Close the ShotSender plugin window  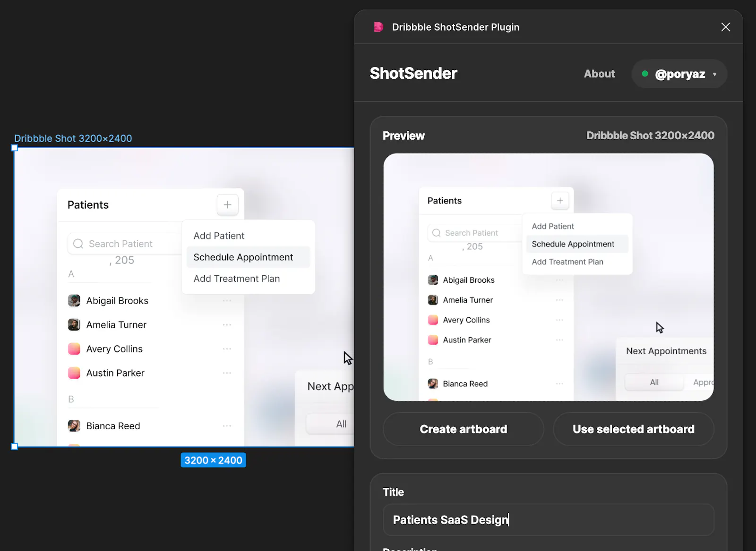(726, 27)
